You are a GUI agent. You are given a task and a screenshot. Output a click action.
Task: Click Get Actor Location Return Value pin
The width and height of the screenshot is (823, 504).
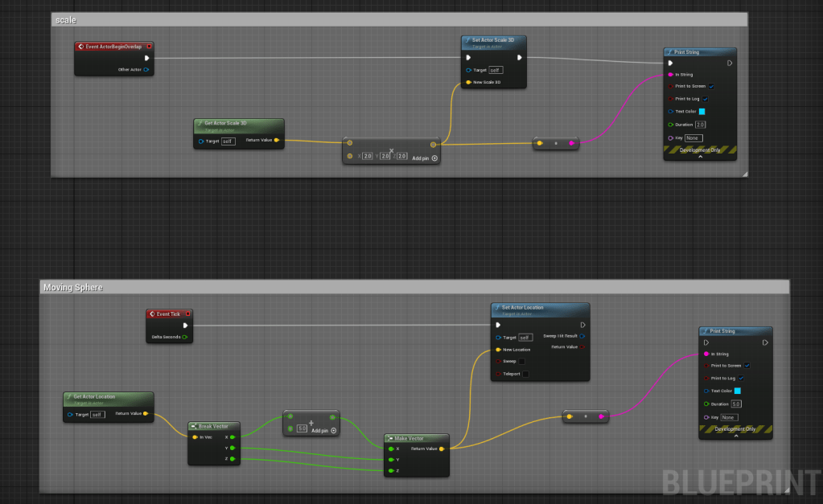pyautogui.click(x=145, y=414)
